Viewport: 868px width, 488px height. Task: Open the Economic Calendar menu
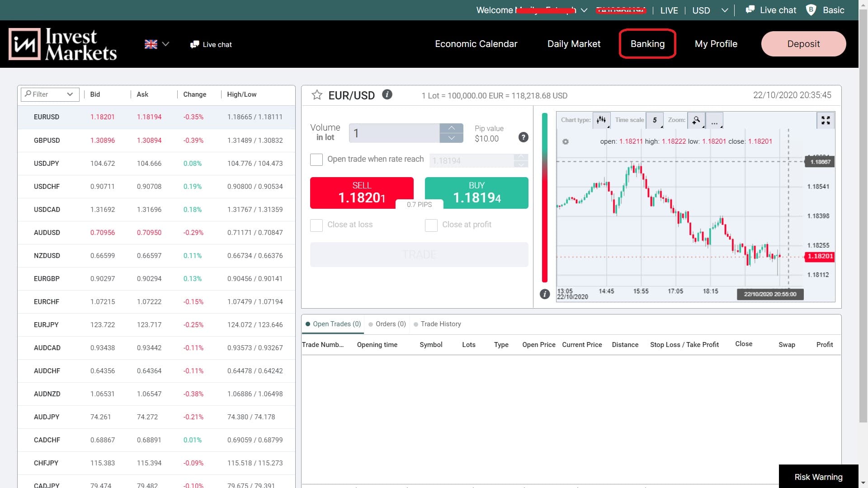pyautogui.click(x=476, y=44)
